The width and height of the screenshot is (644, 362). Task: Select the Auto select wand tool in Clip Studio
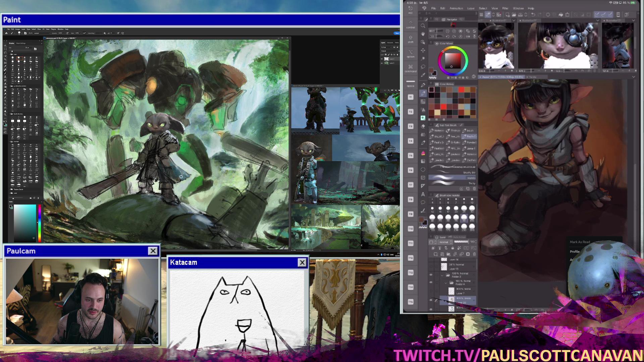coord(423,58)
